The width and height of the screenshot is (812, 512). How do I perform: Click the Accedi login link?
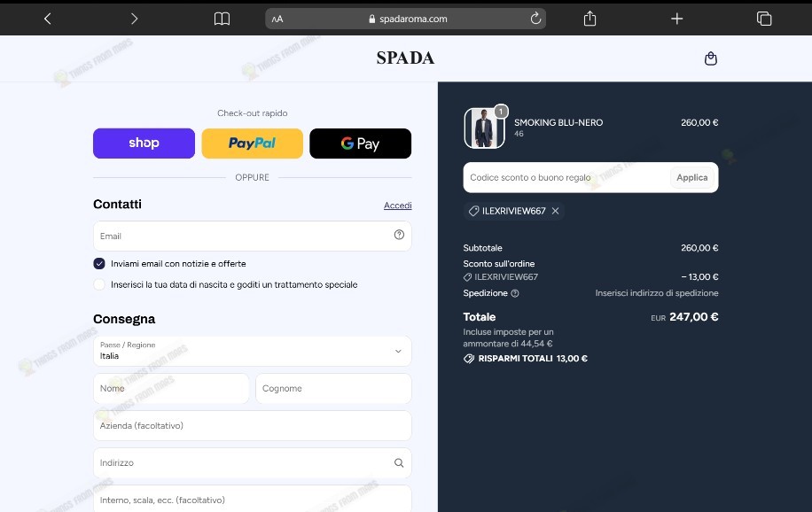(x=398, y=206)
